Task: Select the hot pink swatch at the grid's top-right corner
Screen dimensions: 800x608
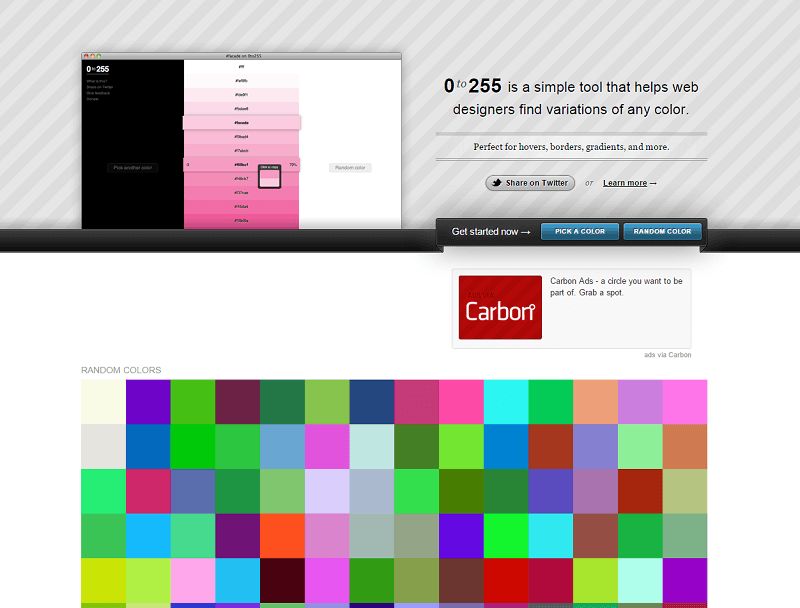Action: point(686,401)
